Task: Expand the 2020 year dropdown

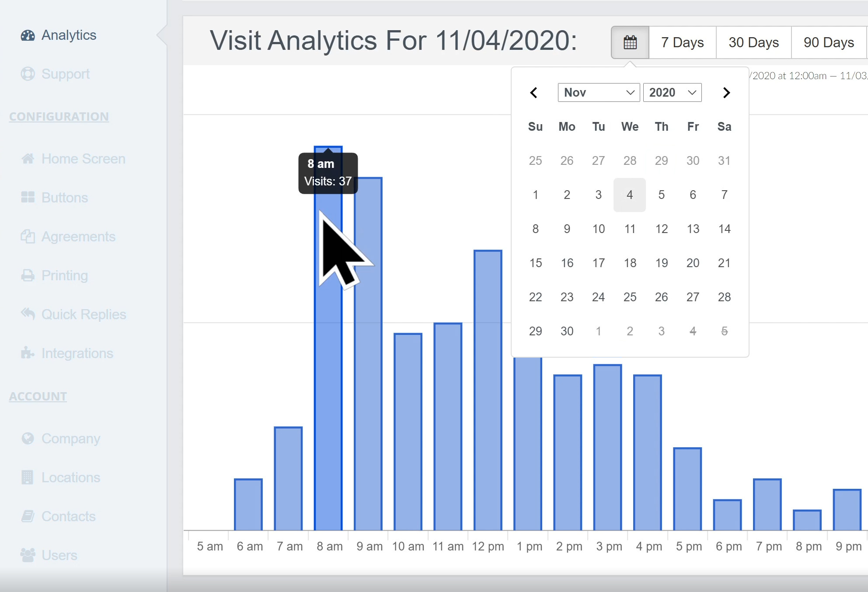Action: [x=671, y=93]
